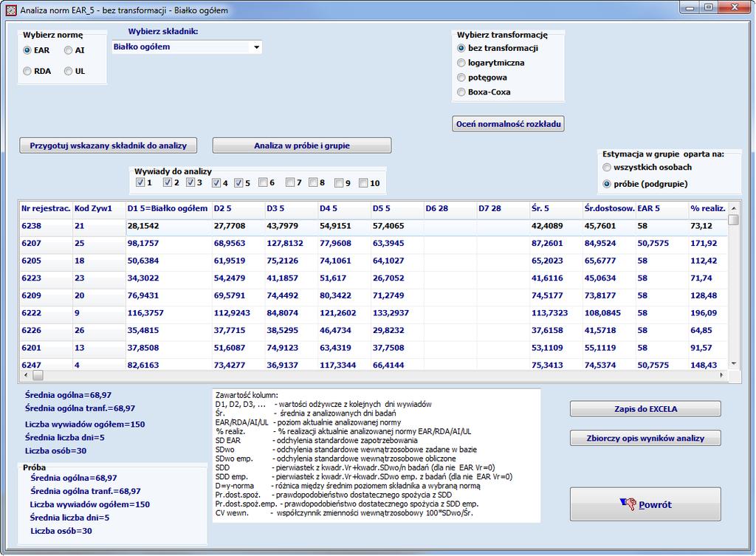Click 'Śr. 5' column header
The image size is (756, 556).
[557, 208]
